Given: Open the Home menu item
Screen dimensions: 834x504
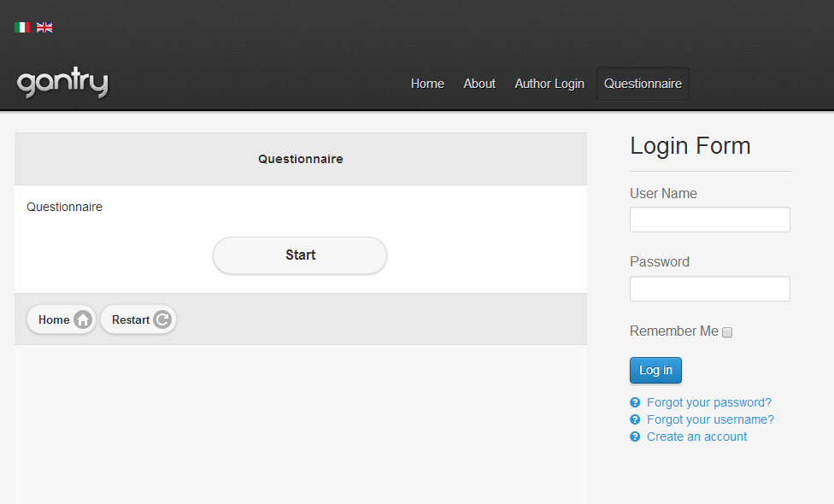Looking at the screenshot, I should point(427,84).
